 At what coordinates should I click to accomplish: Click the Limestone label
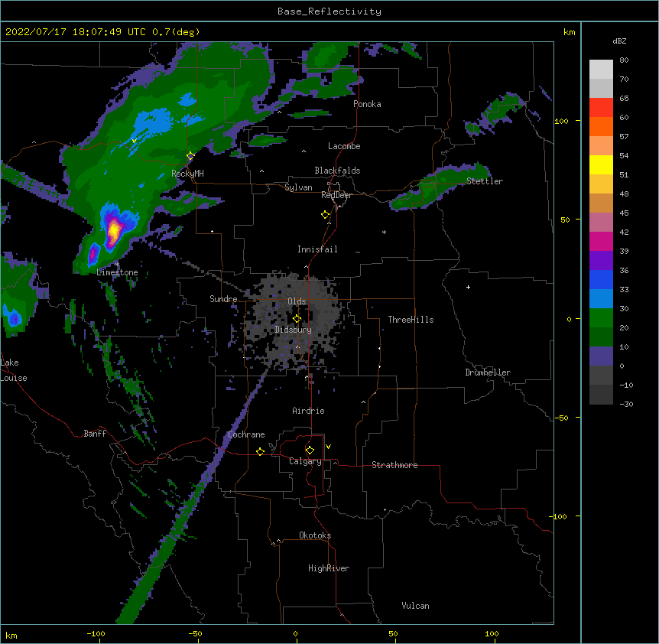point(117,272)
